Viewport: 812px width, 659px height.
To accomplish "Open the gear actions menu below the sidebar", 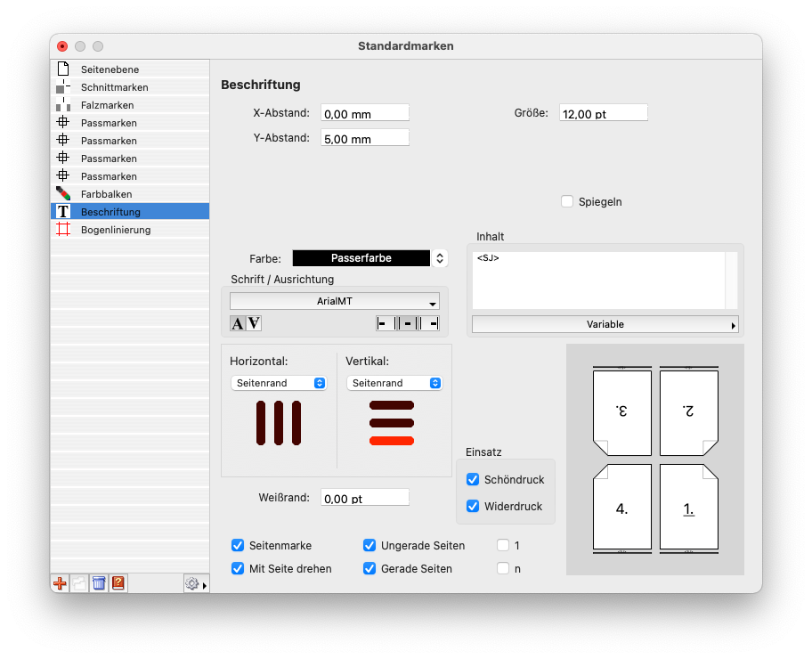I will pos(196,584).
